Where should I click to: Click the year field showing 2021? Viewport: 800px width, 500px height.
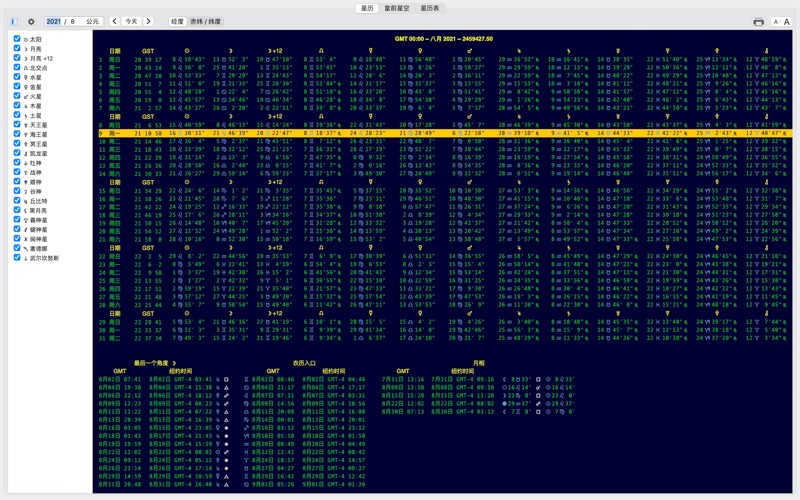(x=54, y=21)
